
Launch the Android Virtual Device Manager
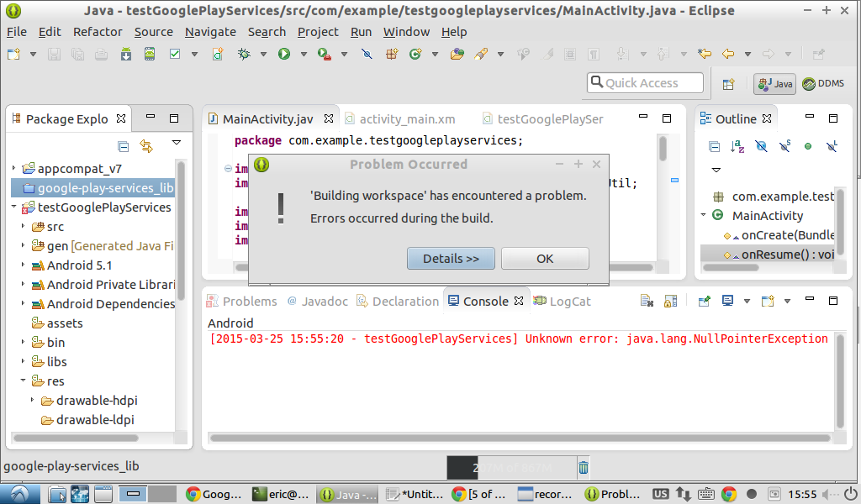pyautogui.click(x=150, y=54)
